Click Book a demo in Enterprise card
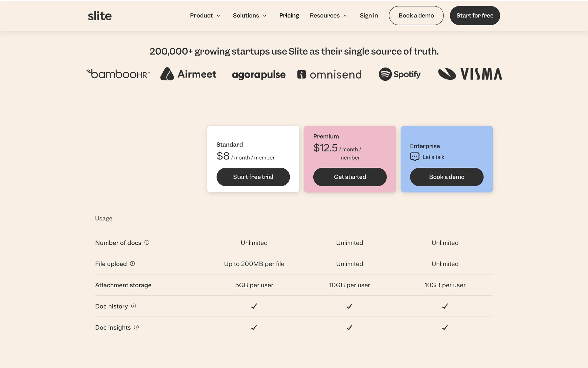Image resolution: width=588 pixels, height=368 pixels. pyautogui.click(x=447, y=177)
